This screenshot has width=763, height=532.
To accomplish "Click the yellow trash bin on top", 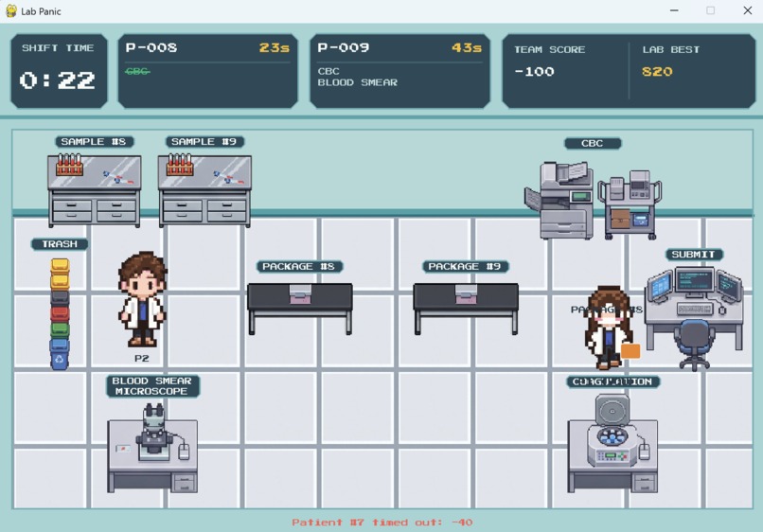I will coord(60,265).
